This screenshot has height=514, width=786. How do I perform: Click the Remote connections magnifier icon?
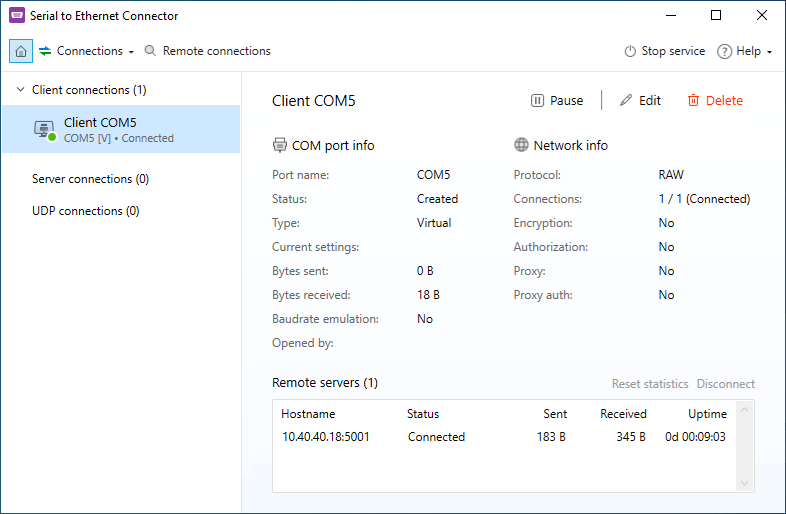(x=150, y=51)
